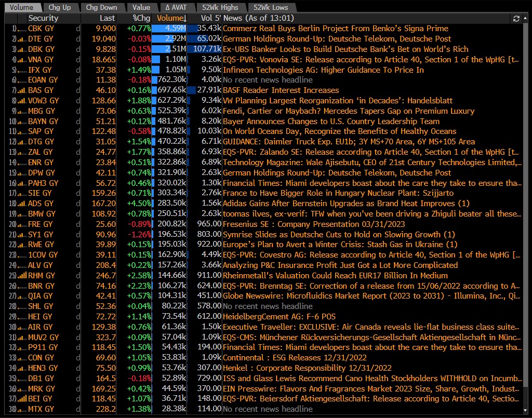Select the EOAN GY ticker
532x418 pixels.
43,80
